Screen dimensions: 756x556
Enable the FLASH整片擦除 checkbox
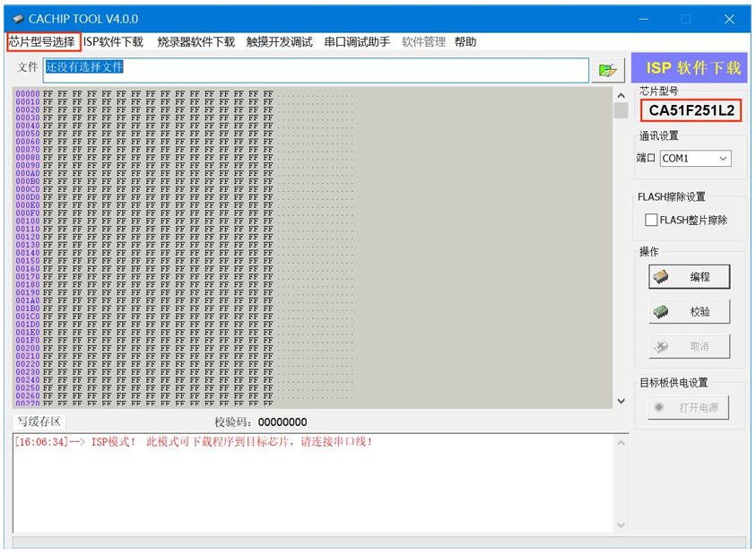click(651, 220)
